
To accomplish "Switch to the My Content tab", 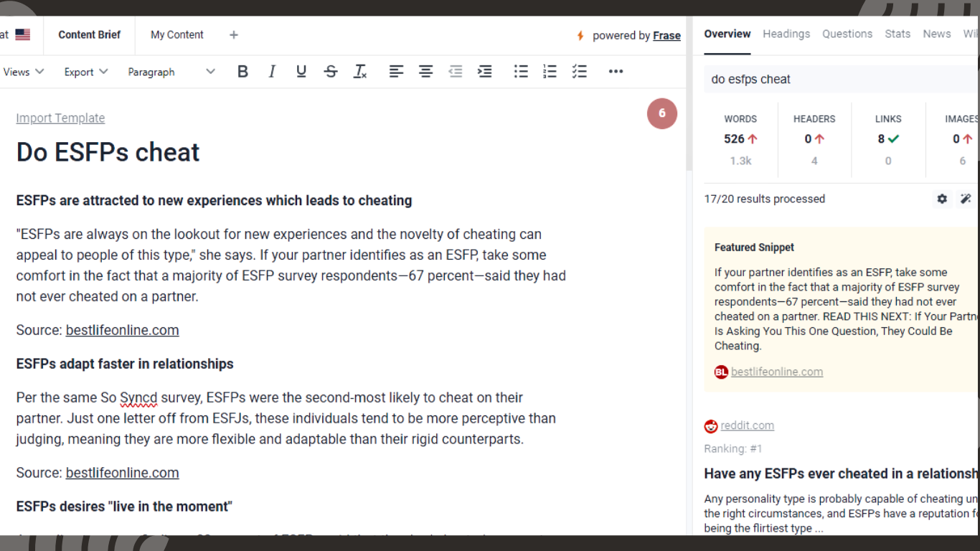I will (177, 34).
